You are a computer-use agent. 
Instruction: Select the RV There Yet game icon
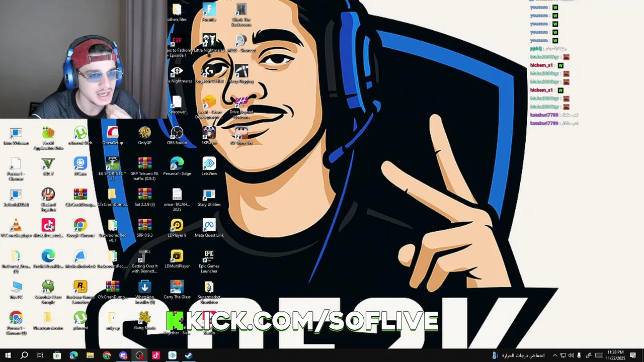tap(242, 136)
